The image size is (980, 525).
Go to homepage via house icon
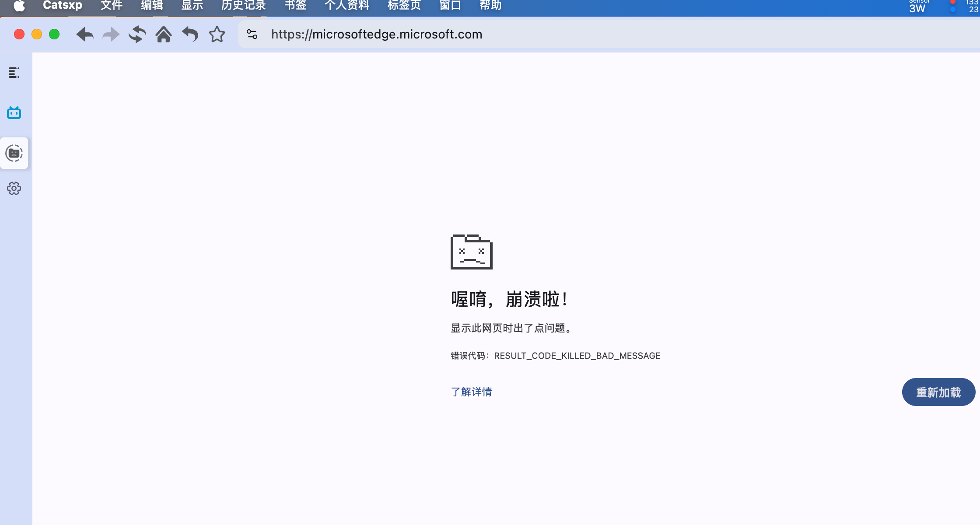coord(164,34)
